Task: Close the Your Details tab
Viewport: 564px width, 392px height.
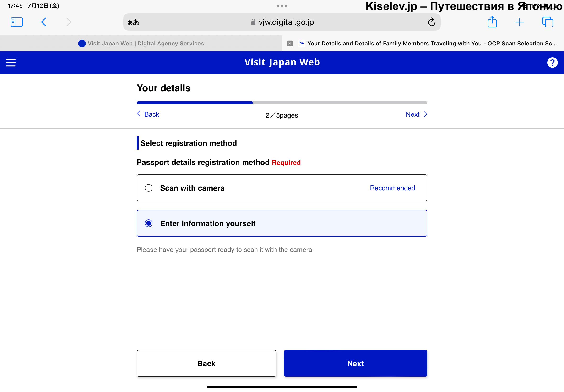Action: (290, 44)
